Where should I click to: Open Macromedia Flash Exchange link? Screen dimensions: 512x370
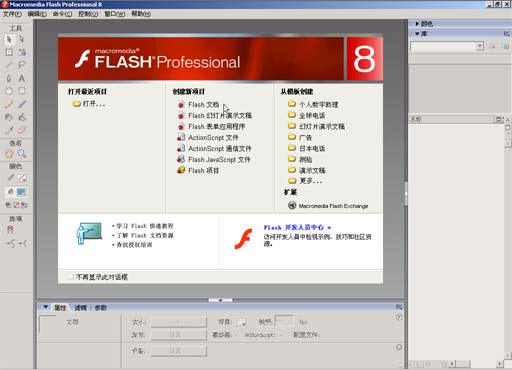[328, 206]
